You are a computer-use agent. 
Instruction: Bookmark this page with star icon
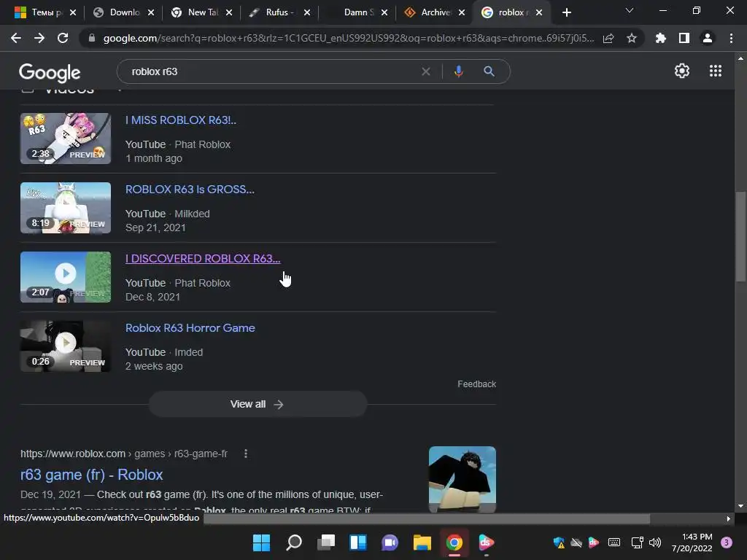click(x=632, y=38)
